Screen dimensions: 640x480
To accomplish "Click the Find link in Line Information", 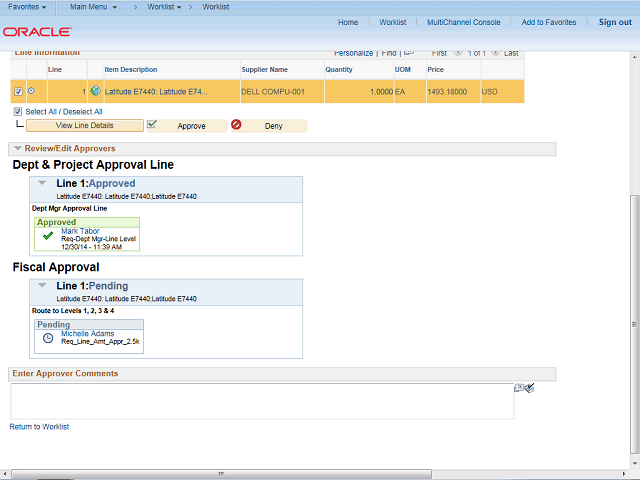I will 389,53.
